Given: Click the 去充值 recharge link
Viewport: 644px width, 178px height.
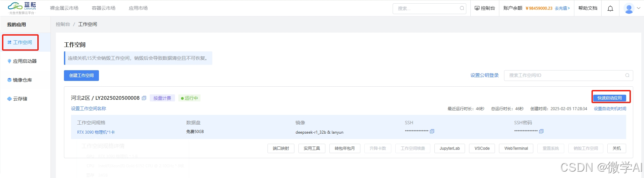Looking at the screenshot, I should click(x=562, y=8).
